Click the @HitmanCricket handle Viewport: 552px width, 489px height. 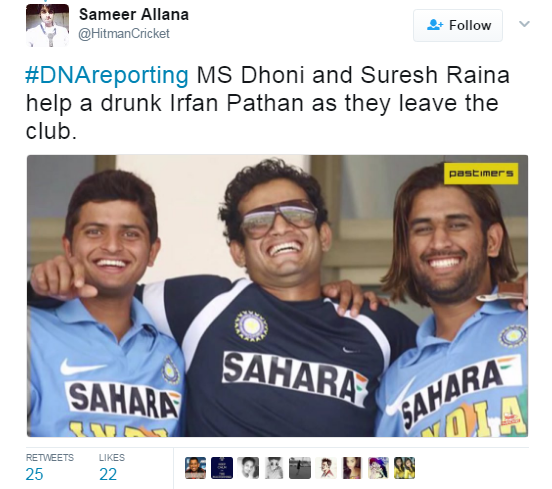(x=124, y=34)
